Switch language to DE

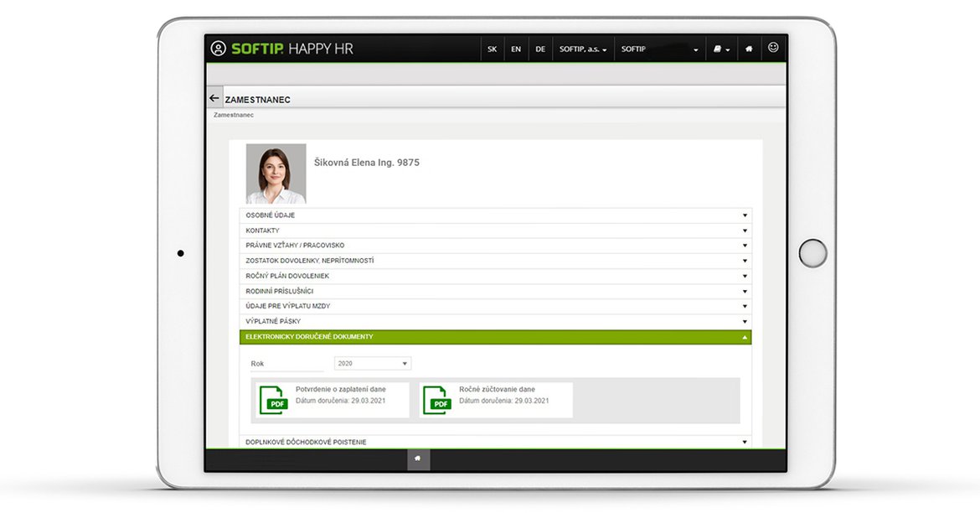pos(540,49)
